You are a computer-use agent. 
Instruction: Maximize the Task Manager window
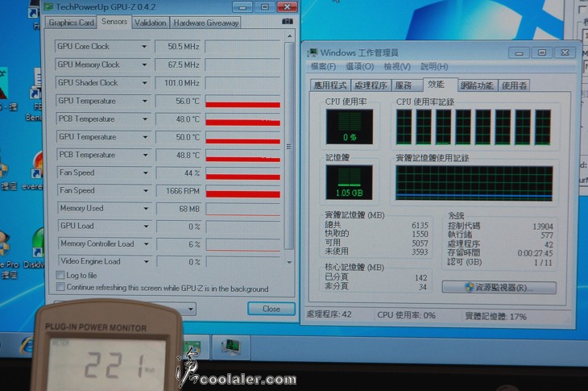[542, 52]
